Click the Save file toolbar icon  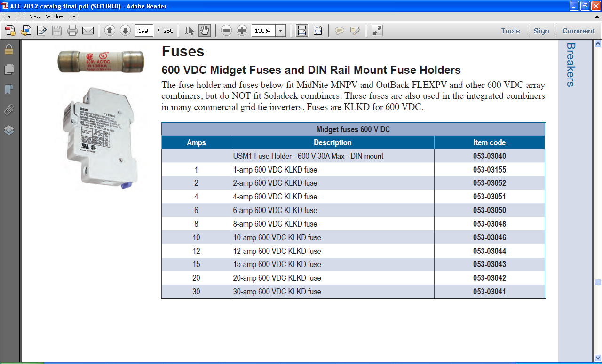pos(57,31)
